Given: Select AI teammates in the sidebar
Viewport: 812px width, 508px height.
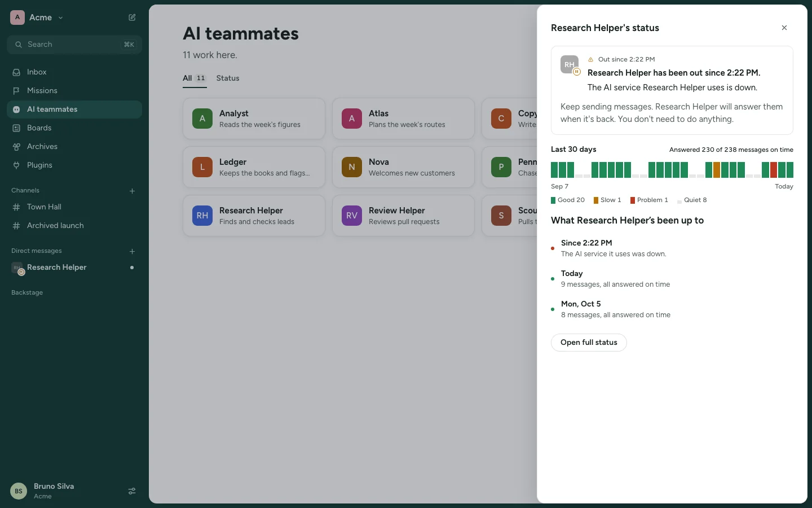Looking at the screenshot, I should click(74, 110).
